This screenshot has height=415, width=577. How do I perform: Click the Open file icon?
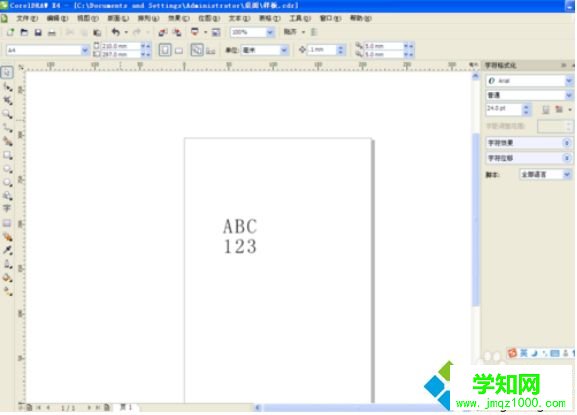coord(24,32)
